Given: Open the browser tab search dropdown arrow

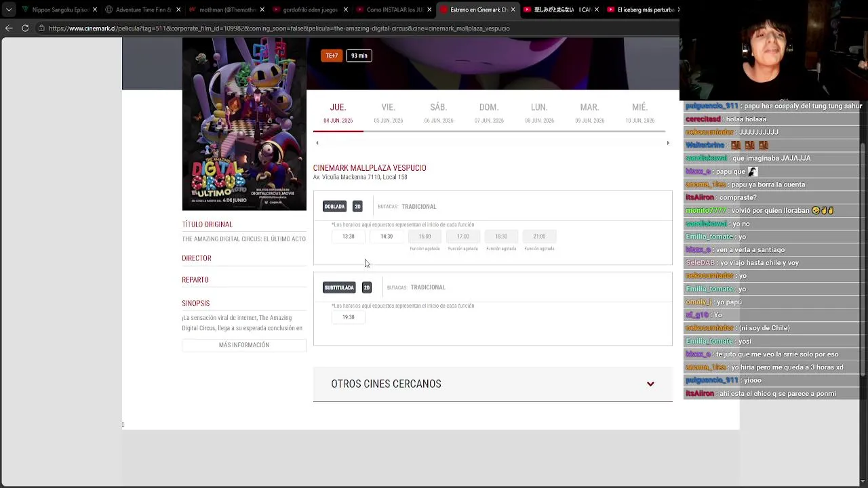Looking at the screenshot, I should [x=9, y=10].
